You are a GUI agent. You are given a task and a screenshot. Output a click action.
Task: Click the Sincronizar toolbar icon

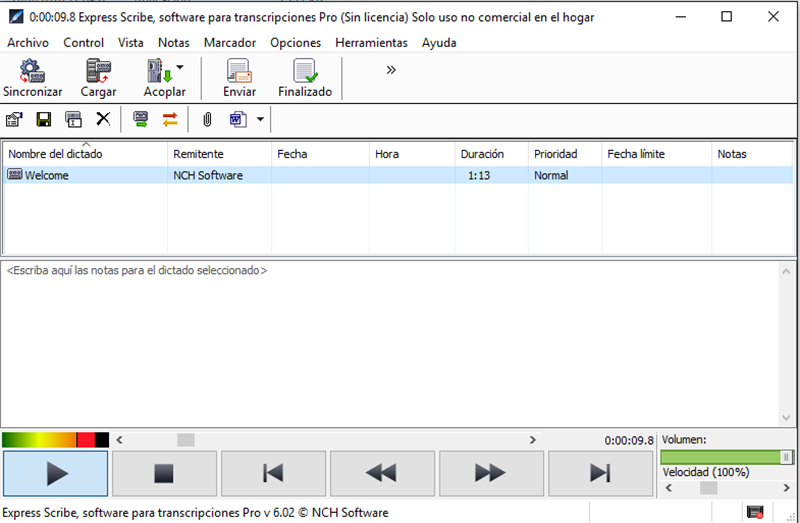[32, 78]
